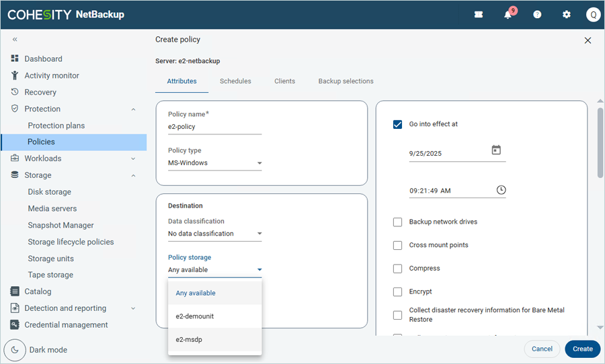This screenshot has width=605, height=364.
Task: Open the clock time picker icon
Action: point(501,190)
